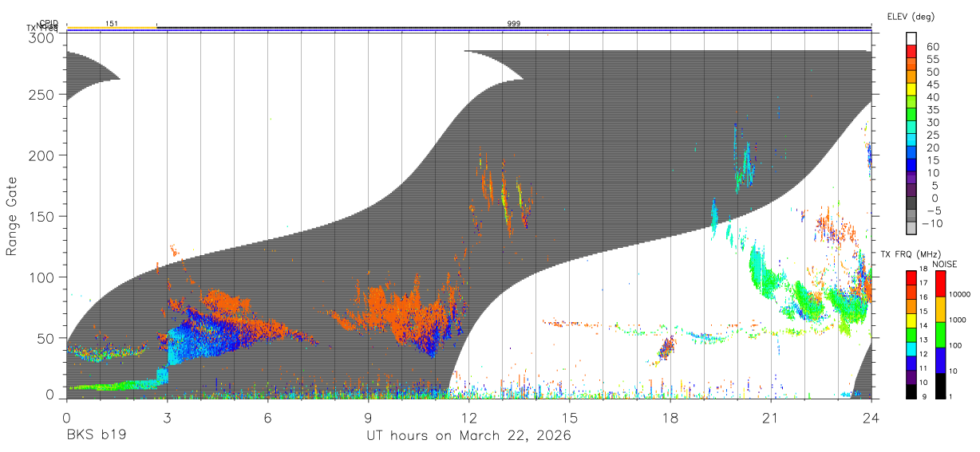Pick the green 30–35 segment of ELEV bar
This screenshot has height=452, width=980.
(x=911, y=116)
